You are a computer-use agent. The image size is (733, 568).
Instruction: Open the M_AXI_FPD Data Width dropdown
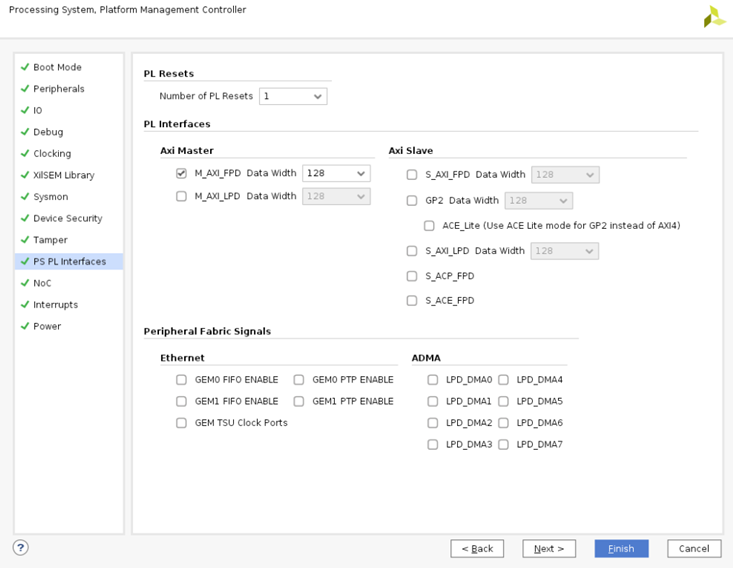click(x=336, y=173)
